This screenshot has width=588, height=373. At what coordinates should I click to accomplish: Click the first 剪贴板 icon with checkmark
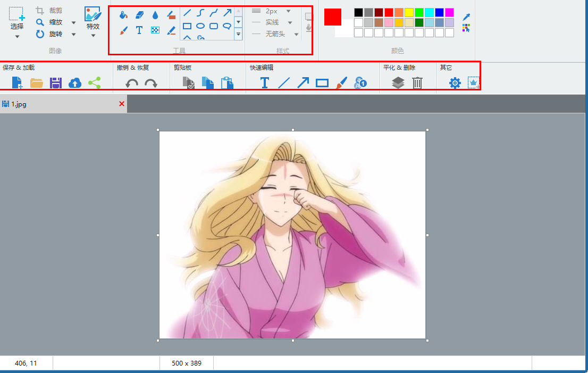(189, 83)
